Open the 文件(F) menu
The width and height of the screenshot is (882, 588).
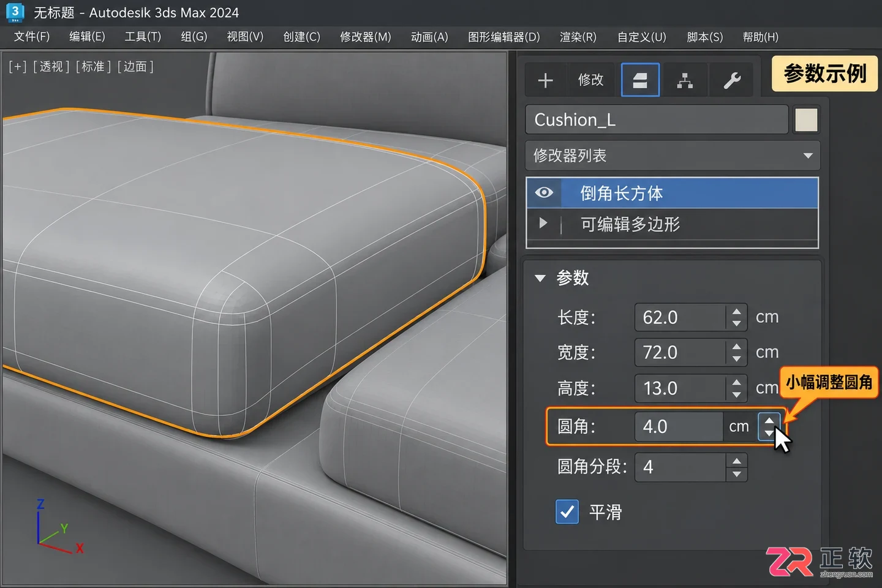[x=32, y=37]
